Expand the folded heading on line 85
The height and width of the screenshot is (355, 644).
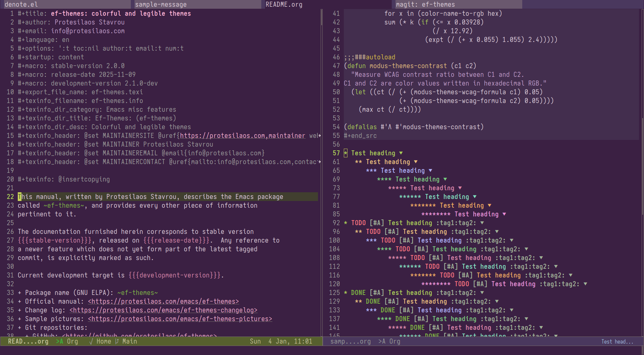tap(504, 214)
